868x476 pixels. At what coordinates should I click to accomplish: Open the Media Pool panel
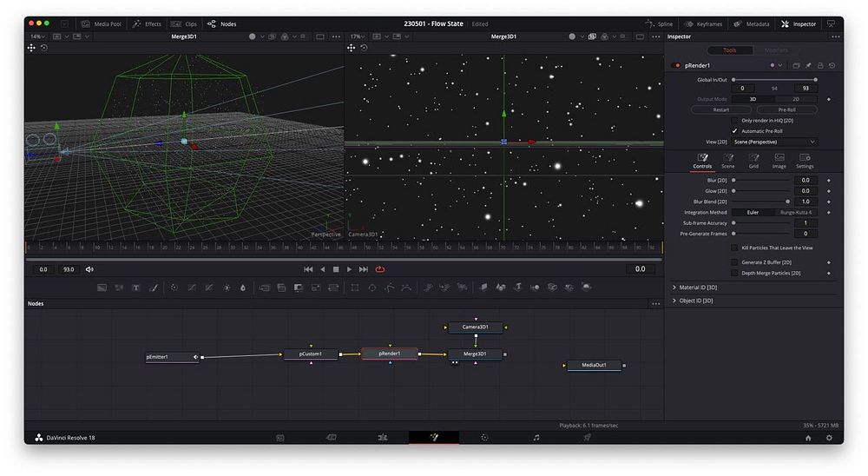click(x=102, y=23)
